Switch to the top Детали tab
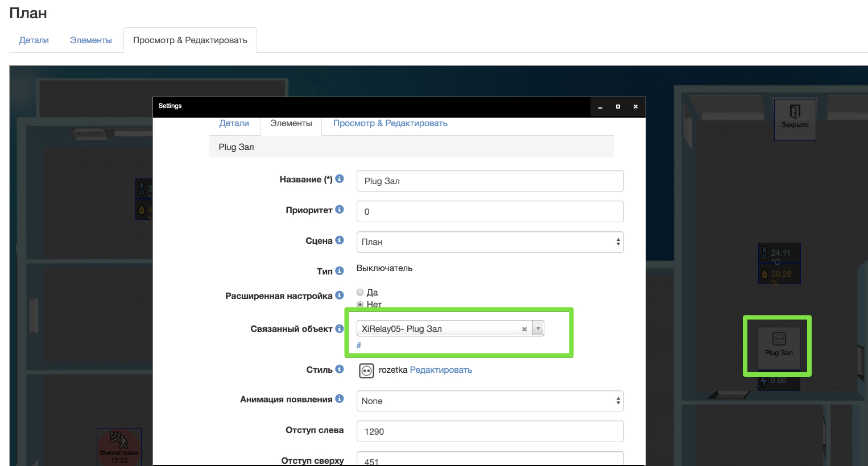868x466 pixels. 34,40
